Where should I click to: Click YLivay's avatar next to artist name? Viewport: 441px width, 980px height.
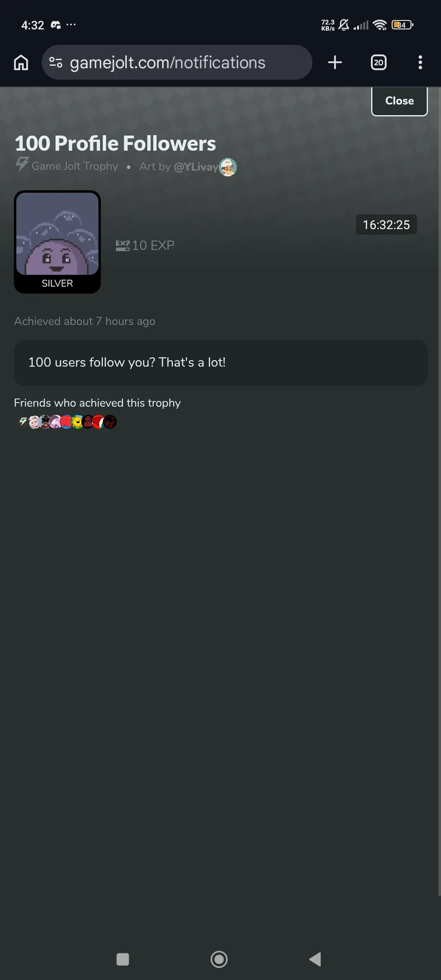[228, 167]
